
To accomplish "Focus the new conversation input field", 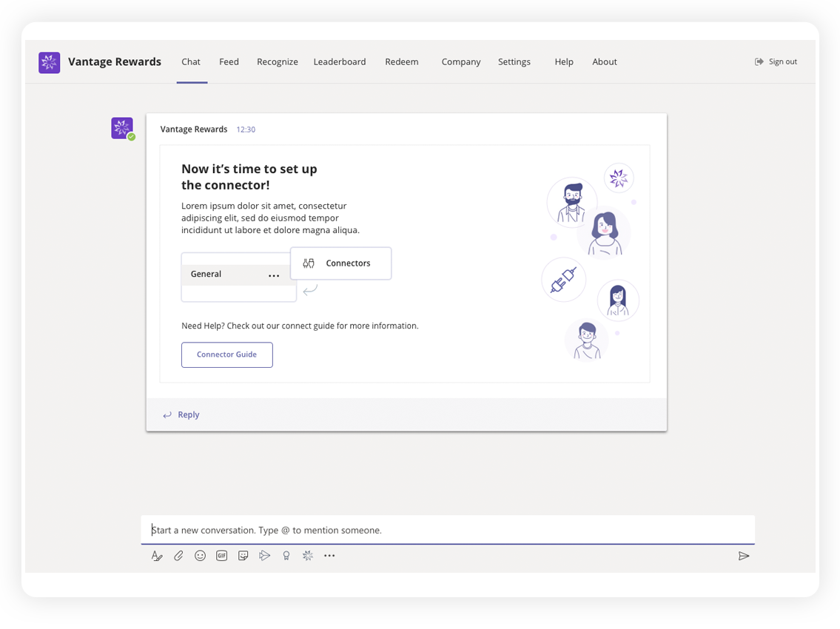I will pos(448,530).
